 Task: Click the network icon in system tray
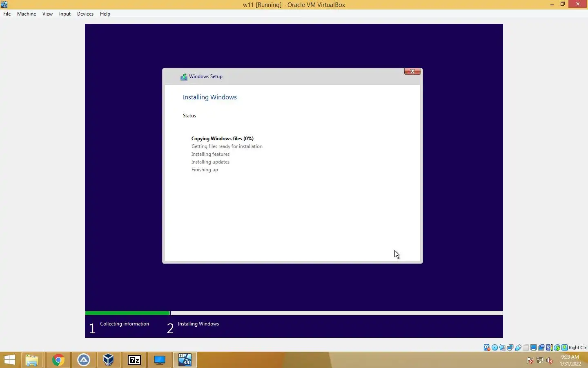pos(539,360)
